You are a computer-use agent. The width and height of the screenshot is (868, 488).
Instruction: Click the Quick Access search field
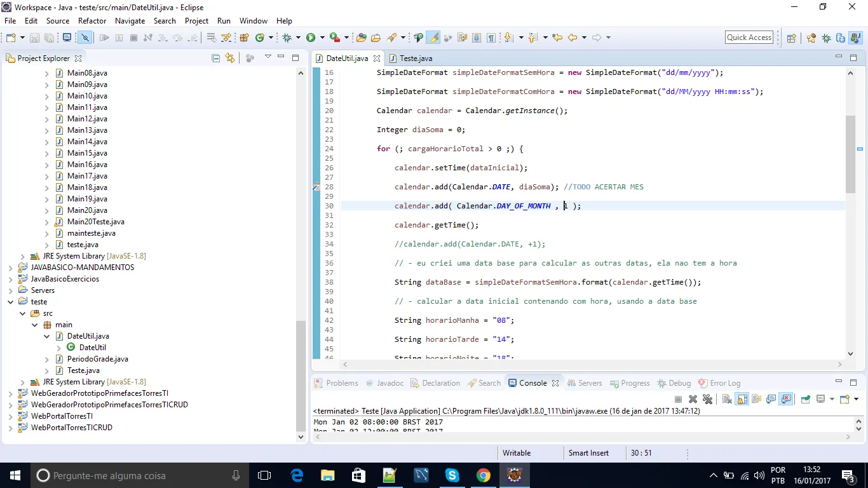[749, 37]
